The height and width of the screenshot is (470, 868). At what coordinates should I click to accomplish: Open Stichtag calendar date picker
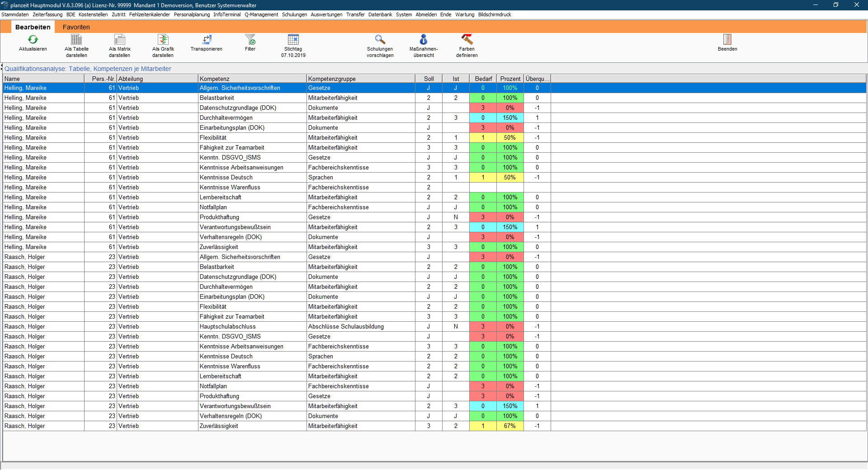293,40
